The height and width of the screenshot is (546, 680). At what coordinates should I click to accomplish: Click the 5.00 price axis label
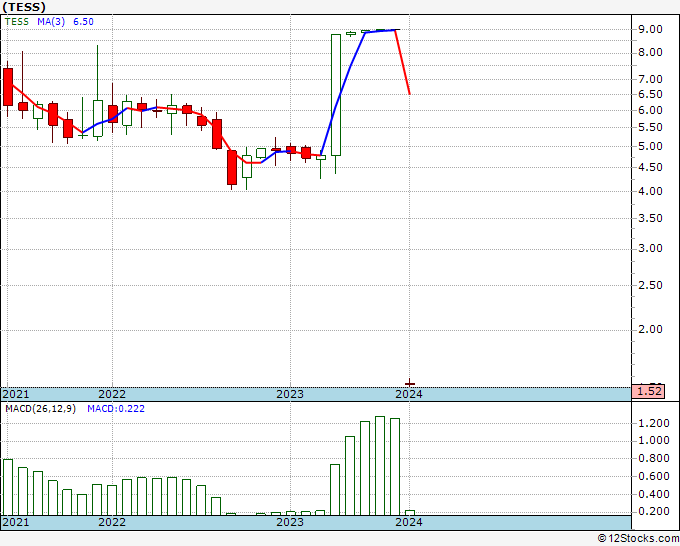click(x=650, y=146)
